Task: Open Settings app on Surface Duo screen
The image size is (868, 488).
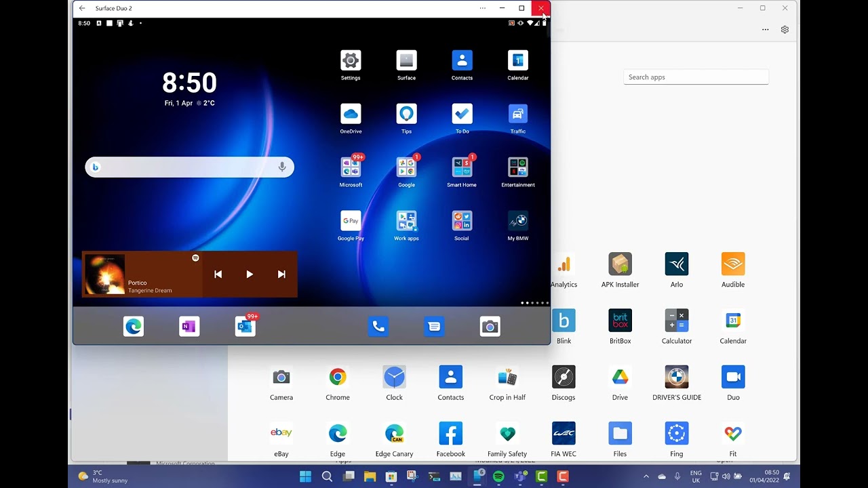Action: tap(351, 60)
